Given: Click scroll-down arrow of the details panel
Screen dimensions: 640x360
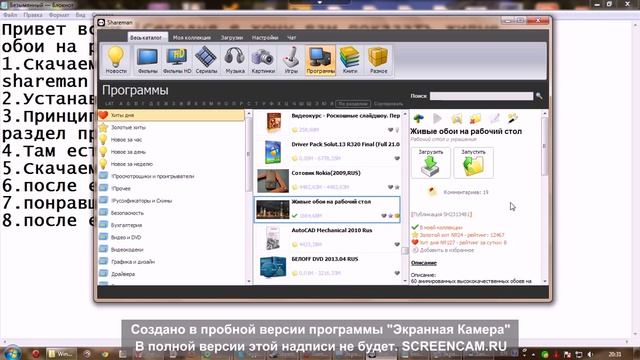Looking at the screenshot, I should [x=544, y=281].
